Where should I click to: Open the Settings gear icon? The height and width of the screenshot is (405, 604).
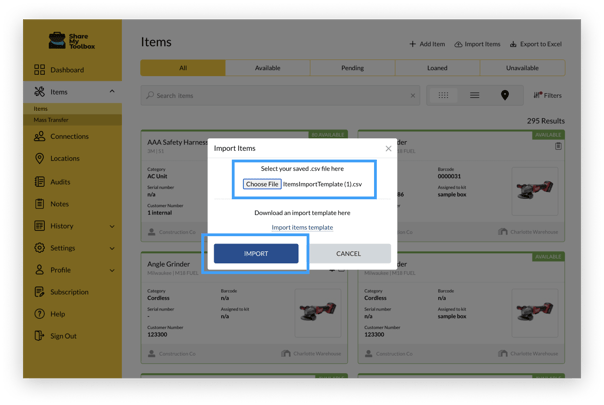(39, 248)
